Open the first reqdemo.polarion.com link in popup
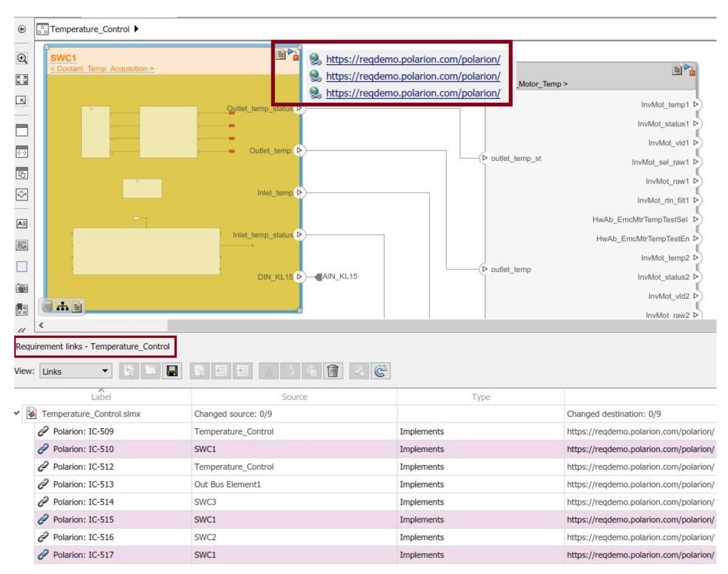 click(x=413, y=59)
